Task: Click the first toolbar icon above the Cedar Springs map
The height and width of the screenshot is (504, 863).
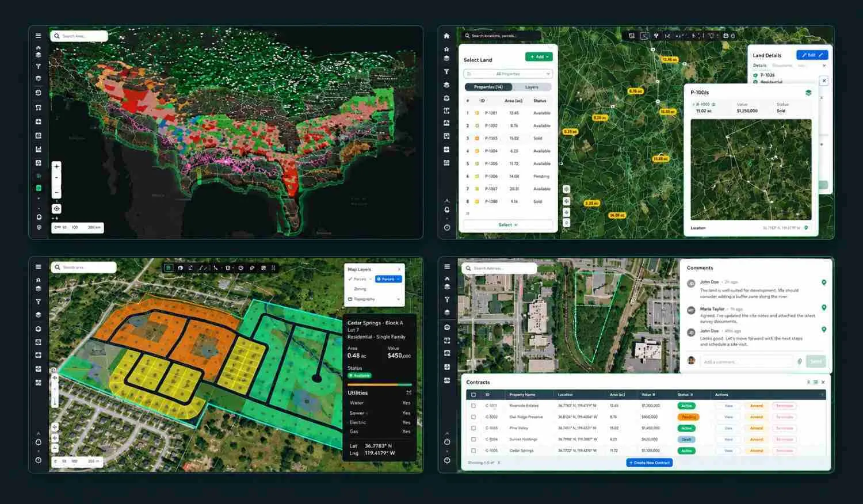Action: click(x=169, y=268)
